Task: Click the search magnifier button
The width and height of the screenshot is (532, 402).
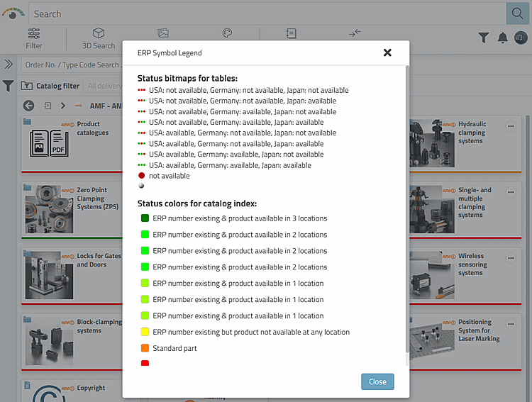Action: point(517,13)
